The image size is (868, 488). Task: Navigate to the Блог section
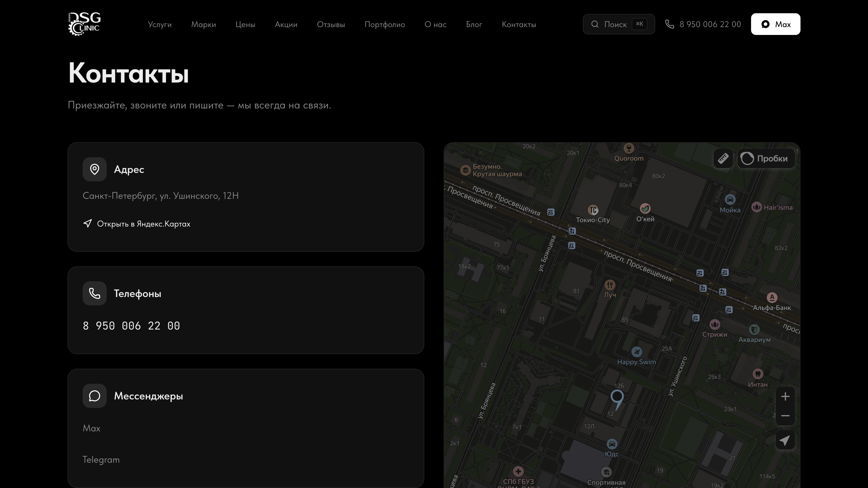point(474,24)
